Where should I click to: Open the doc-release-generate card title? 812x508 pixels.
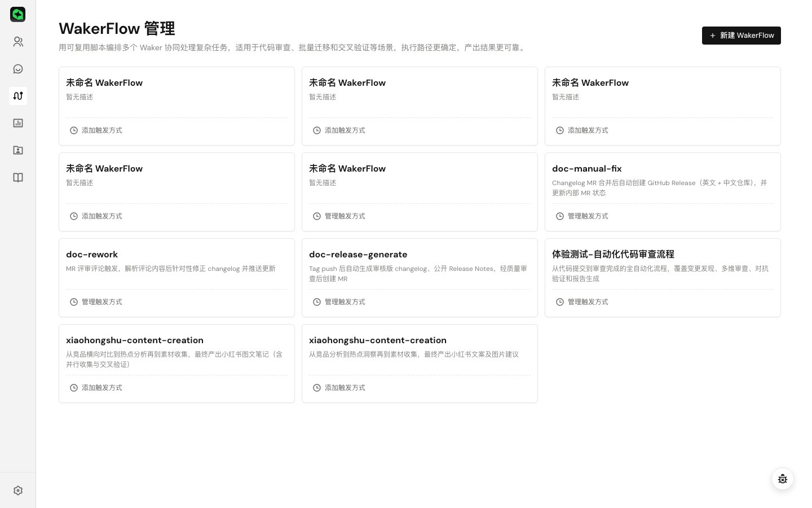pos(358,255)
